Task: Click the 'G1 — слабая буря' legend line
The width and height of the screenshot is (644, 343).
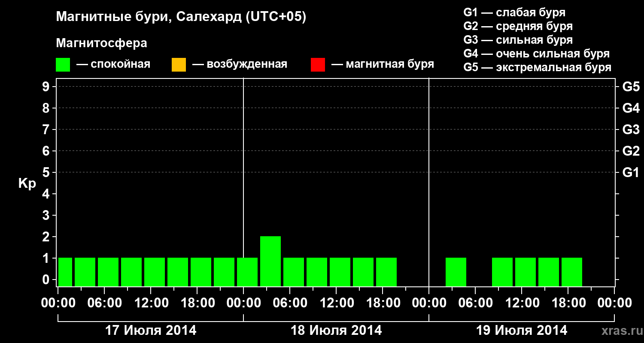Action: pyautogui.click(x=514, y=12)
